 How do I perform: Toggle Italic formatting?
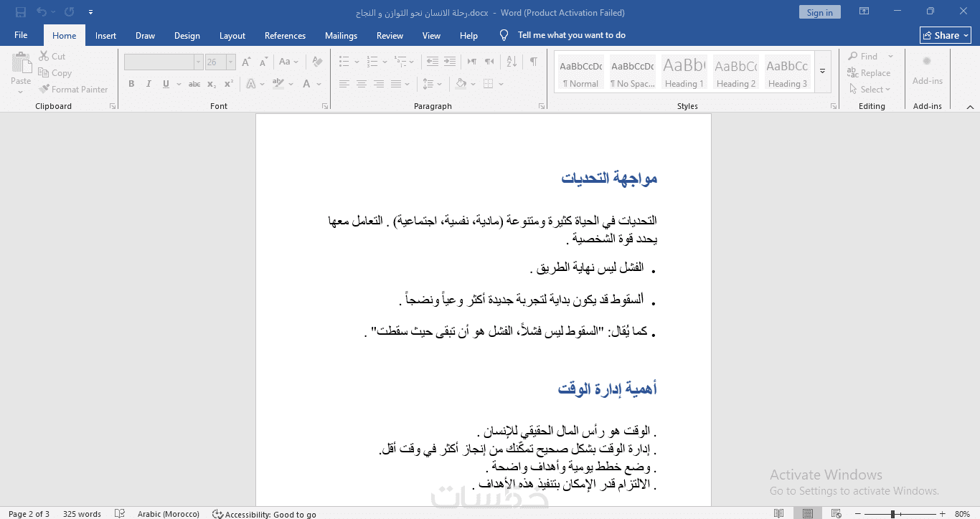click(149, 84)
